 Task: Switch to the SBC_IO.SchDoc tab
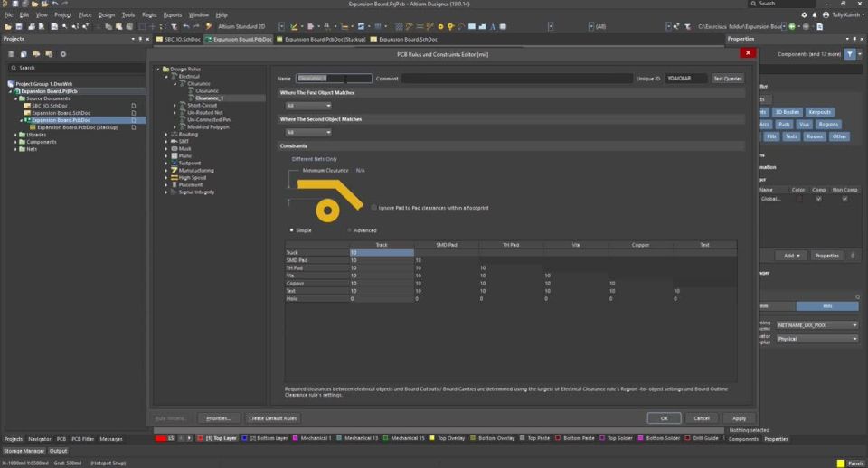coord(179,39)
